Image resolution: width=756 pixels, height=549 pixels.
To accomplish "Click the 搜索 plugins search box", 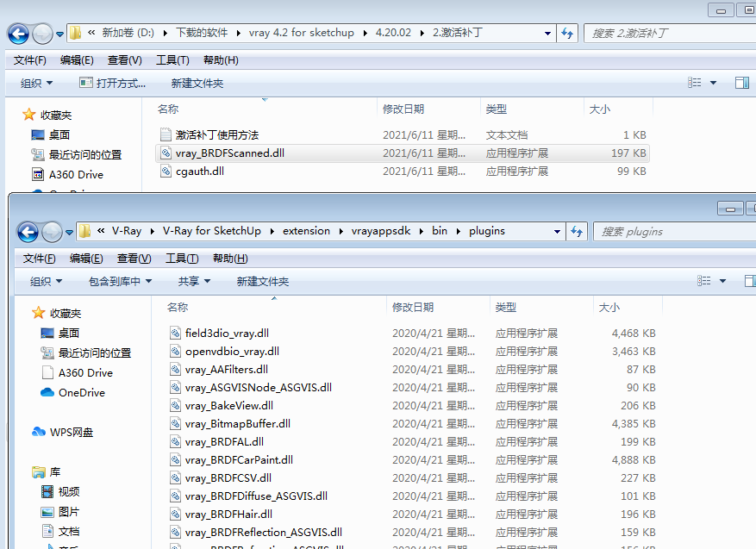I will pos(675,232).
